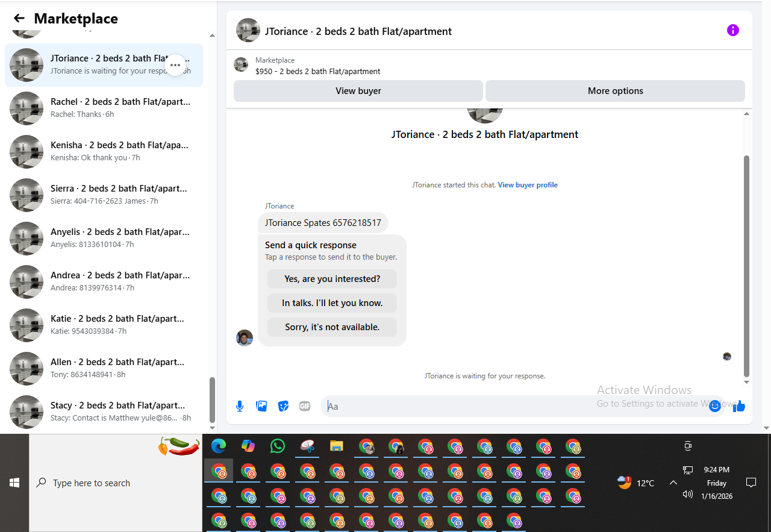Viewport: 771px width, 532px height.
Task: Open the emoji picker in message box
Action: (x=715, y=406)
